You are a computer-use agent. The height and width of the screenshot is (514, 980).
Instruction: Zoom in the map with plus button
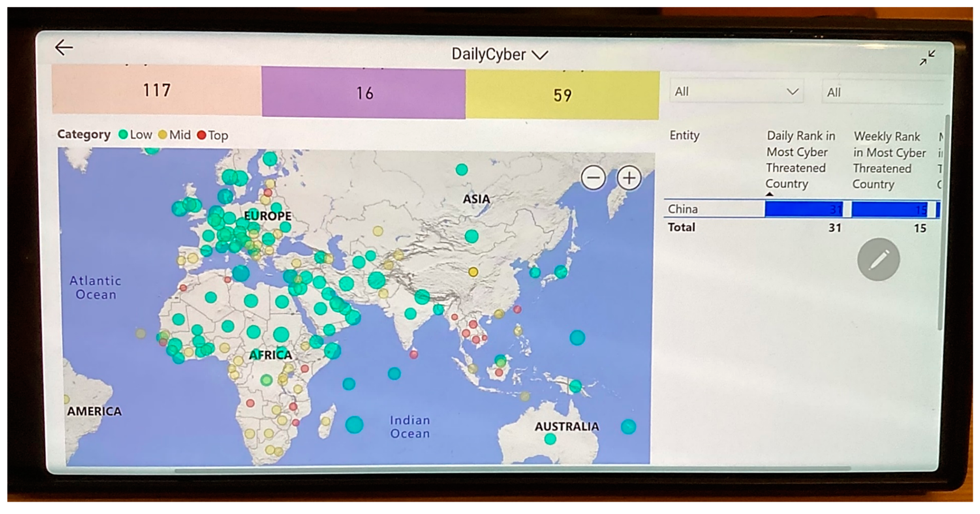tap(629, 178)
